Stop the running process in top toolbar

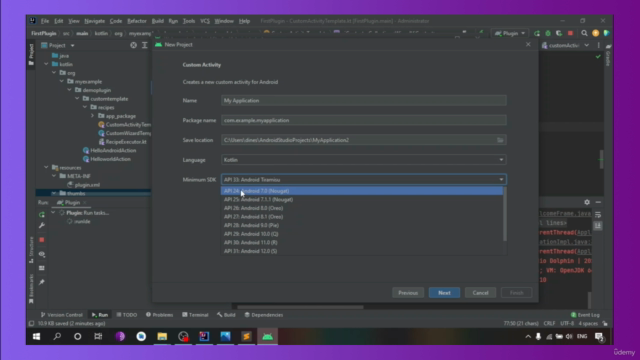point(571,33)
